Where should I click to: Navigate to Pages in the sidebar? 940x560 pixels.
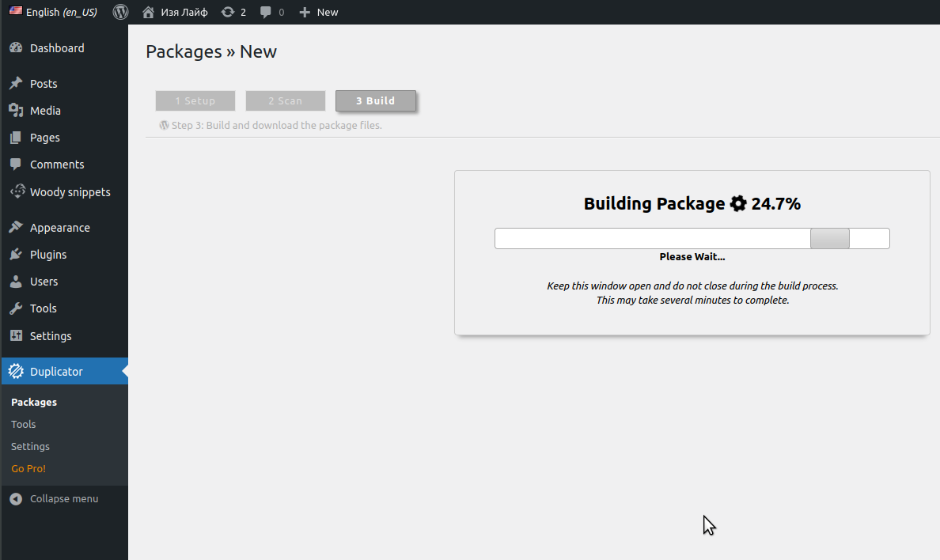[45, 138]
